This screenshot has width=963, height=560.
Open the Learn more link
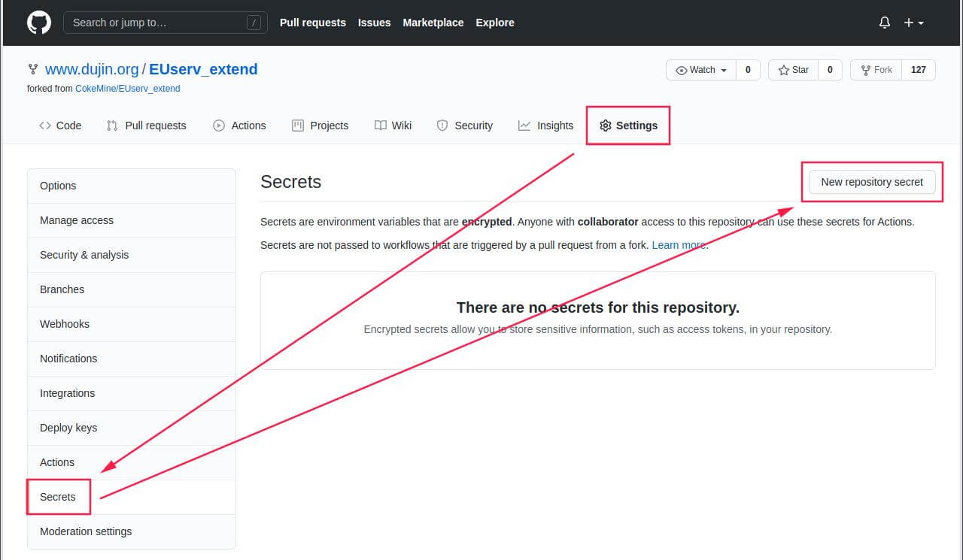coord(678,244)
